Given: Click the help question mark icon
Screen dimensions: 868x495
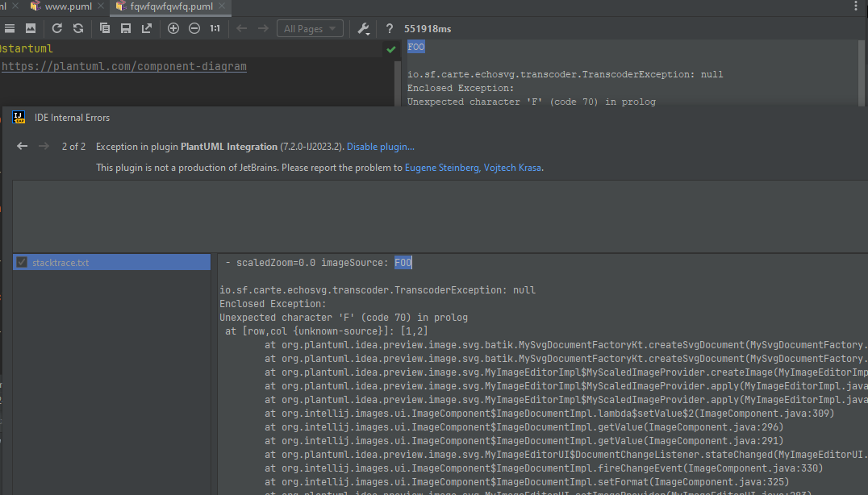Looking at the screenshot, I should [389, 28].
